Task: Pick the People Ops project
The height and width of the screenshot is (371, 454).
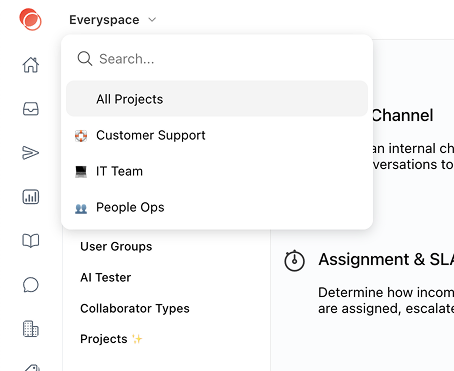Action: (x=217, y=207)
